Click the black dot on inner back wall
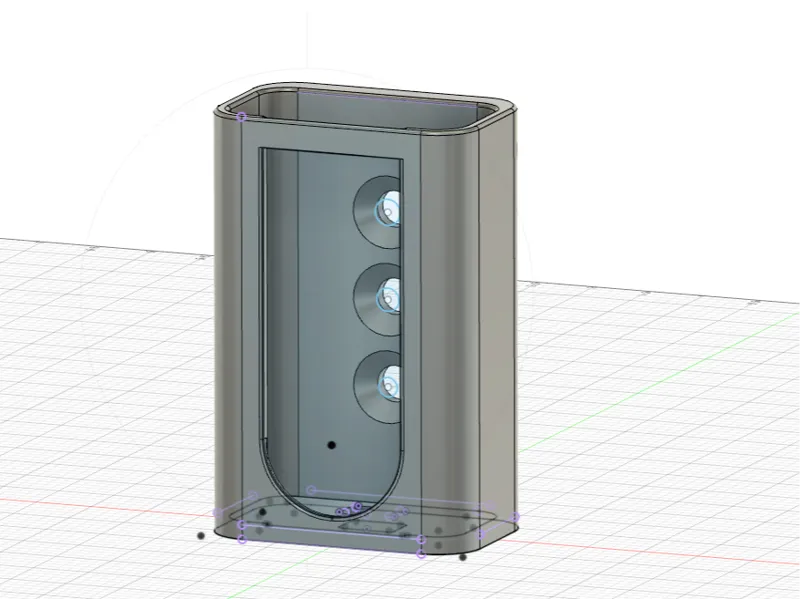 point(332,445)
